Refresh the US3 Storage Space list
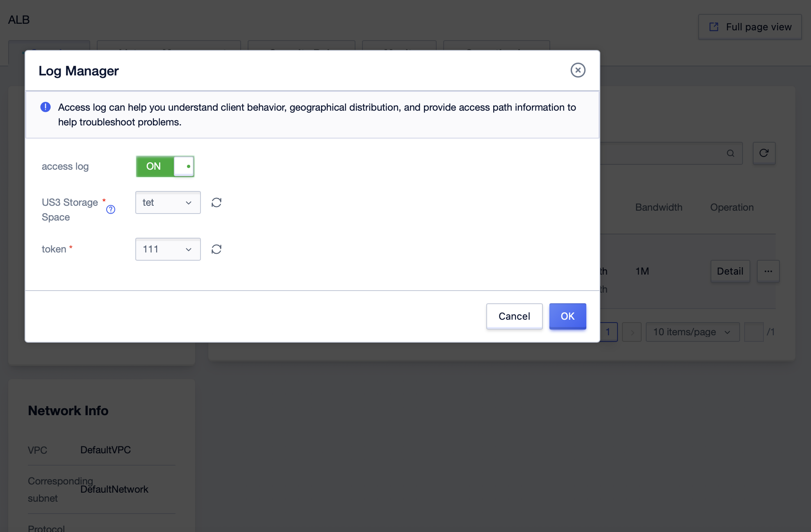The height and width of the screenshot is (532, 811). click(x=216, y=202)
